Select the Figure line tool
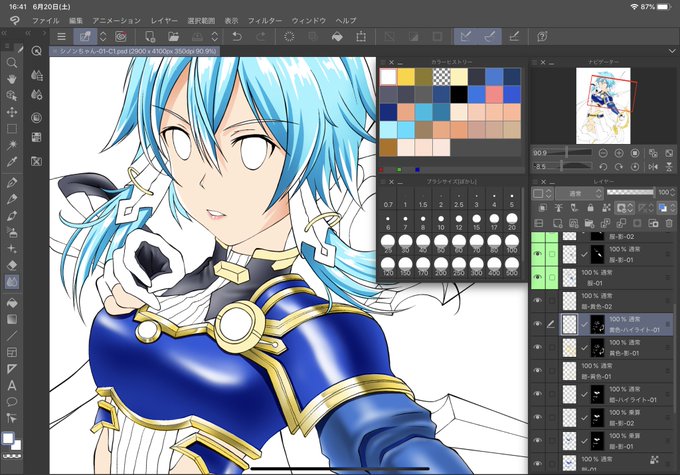Image resolution: width=680 pixels, height=475 pixels. tap(12, 335)
